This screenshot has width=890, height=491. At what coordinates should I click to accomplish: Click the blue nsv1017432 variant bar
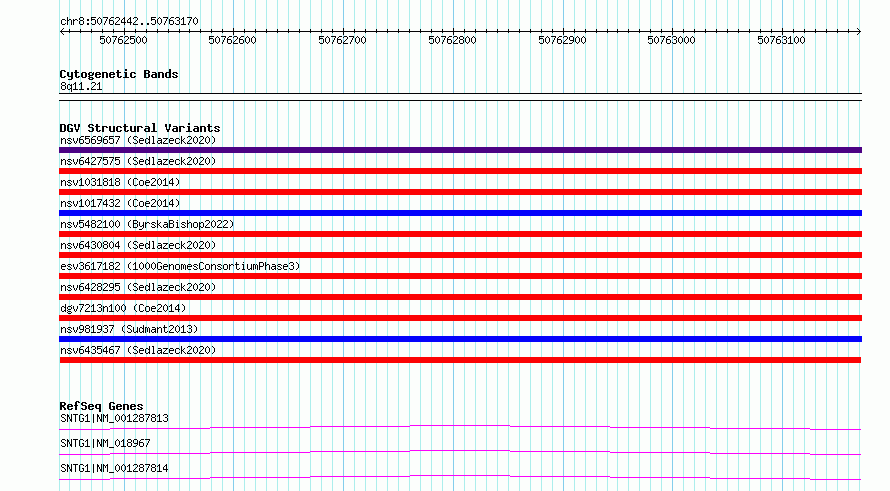(x=460, y=213)
